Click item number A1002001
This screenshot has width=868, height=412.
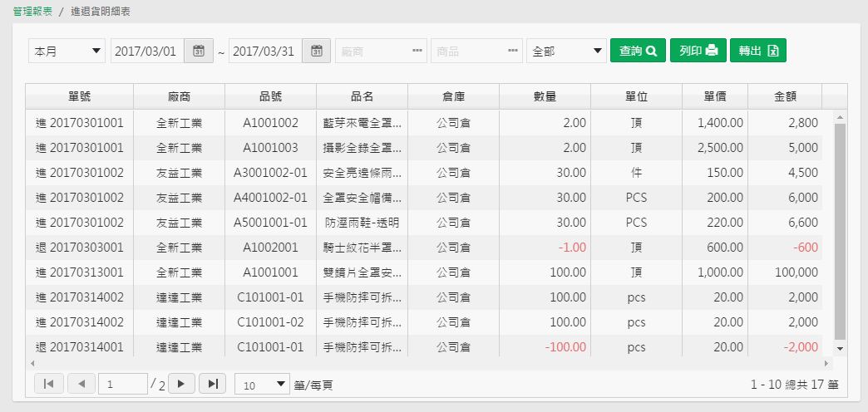(x=271, y=248)
